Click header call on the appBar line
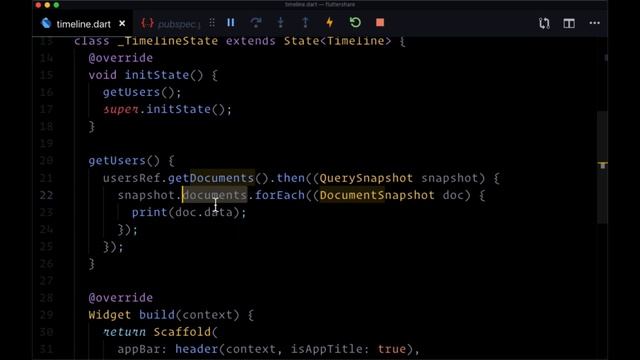640x360 pixels. 196,349
